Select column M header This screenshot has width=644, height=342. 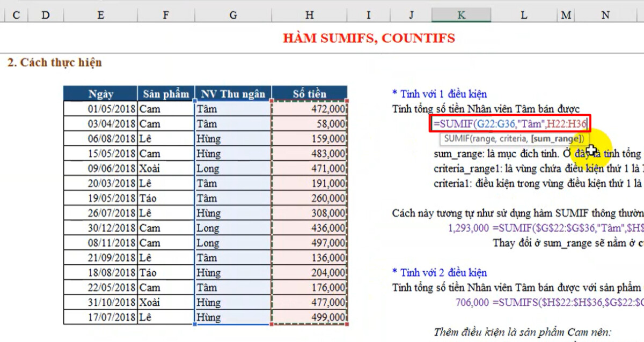[x=566, y=15]
